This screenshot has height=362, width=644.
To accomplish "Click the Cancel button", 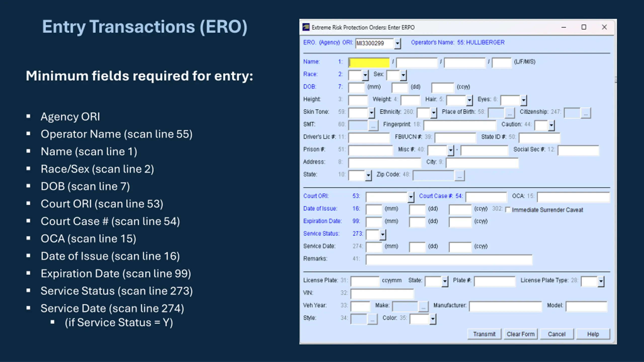I will coord(557,334).
